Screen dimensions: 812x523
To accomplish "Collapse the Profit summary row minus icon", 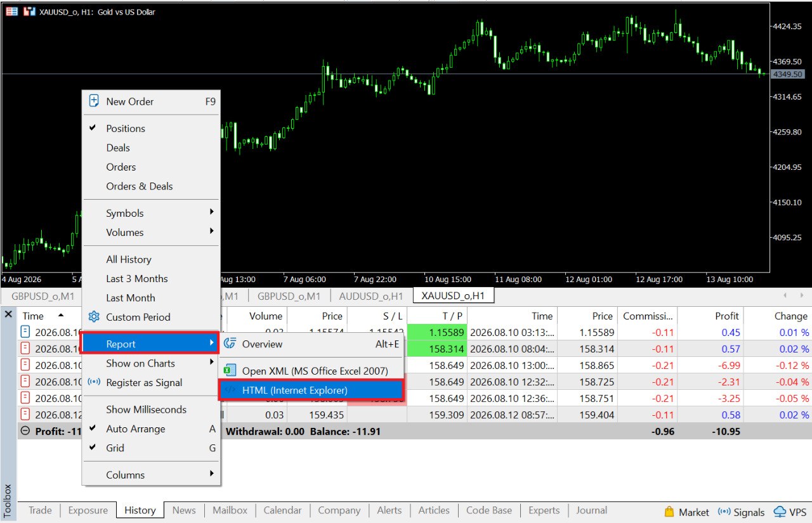I will (x=25, y=430).
